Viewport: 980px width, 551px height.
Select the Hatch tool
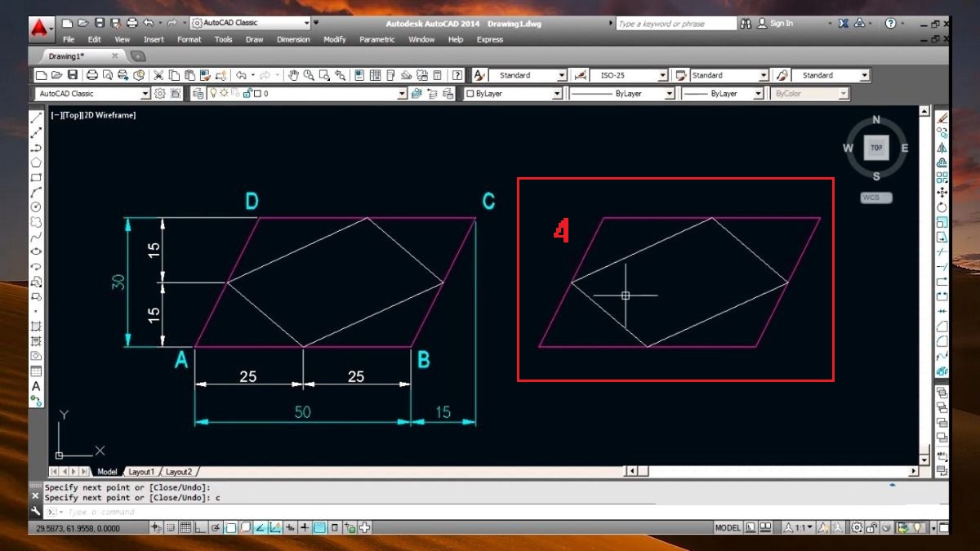tap(36, 327)
